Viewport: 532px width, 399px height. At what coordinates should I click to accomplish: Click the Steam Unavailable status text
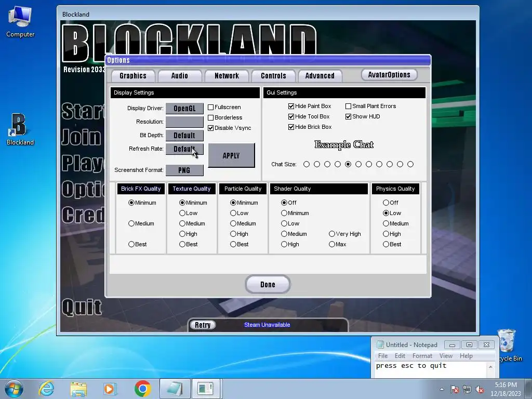coord(267,325)
